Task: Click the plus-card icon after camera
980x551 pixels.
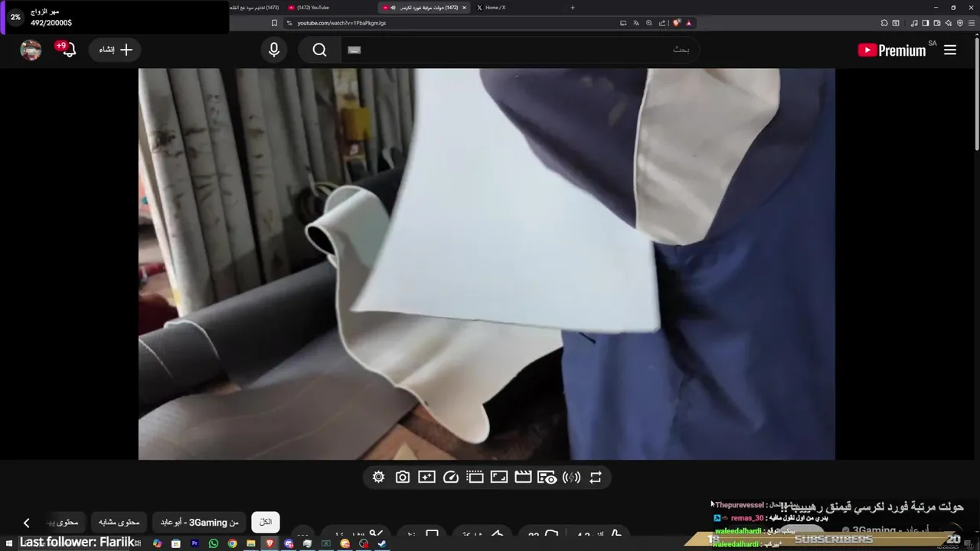Action: click(x=426, y=477)
